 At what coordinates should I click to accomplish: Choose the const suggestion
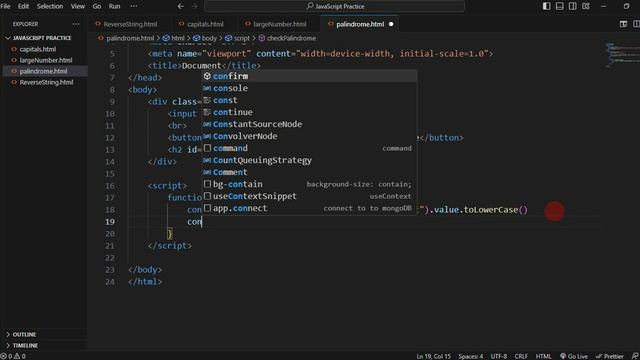(309, 100)
